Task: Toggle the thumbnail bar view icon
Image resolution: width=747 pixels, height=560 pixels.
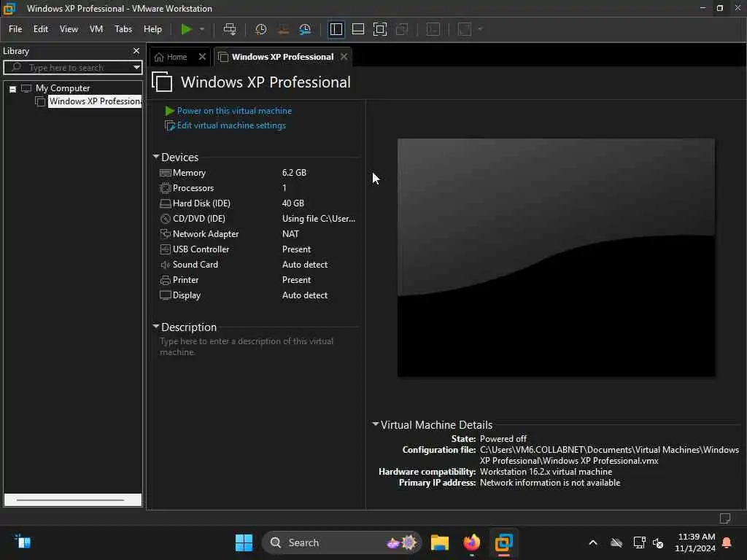Action: point(357,29)
